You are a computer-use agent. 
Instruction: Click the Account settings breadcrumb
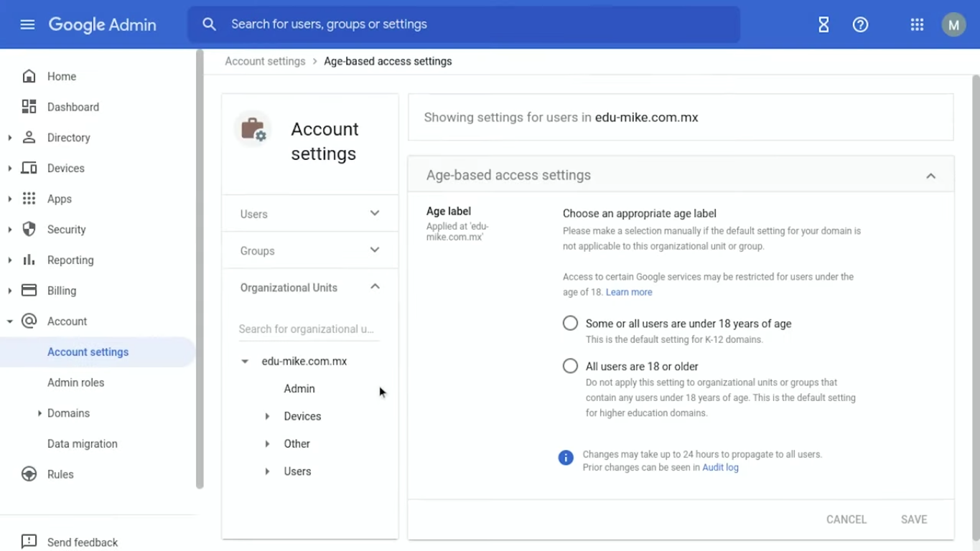[x=265, y=61]
